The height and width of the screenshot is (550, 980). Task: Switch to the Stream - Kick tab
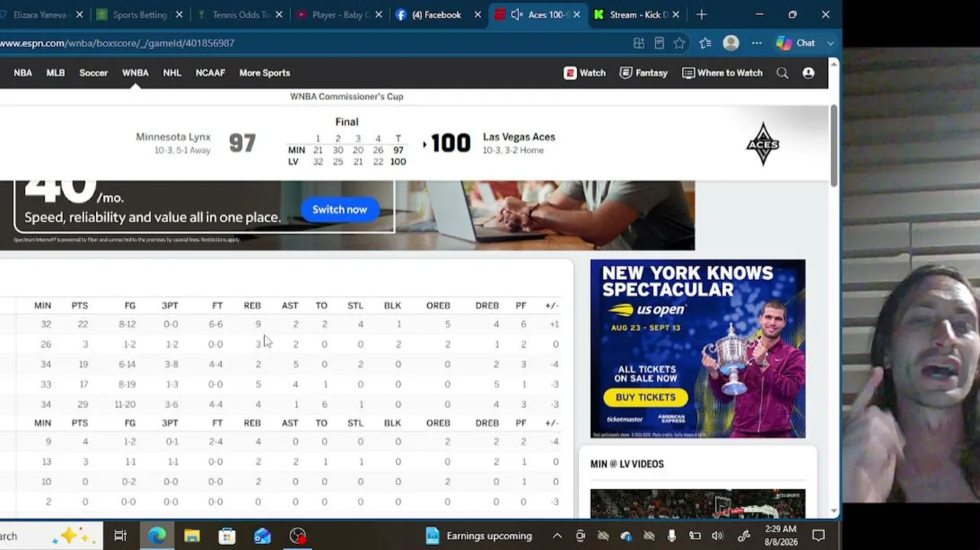click(638, 15)
